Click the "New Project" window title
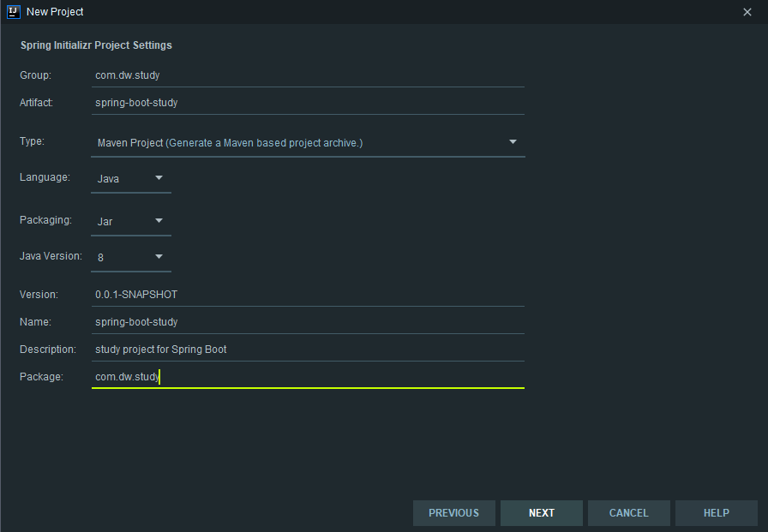 (x=55, y=12)
